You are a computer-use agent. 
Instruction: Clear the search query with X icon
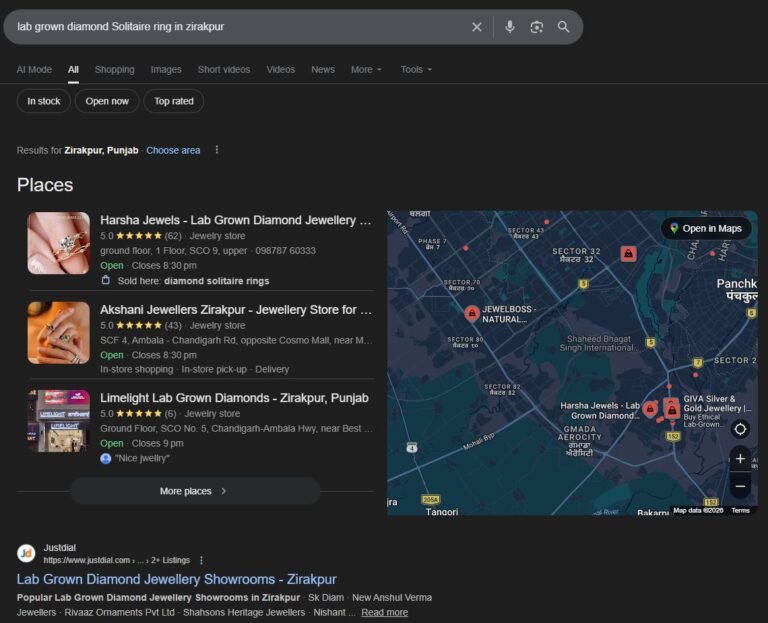477,27
